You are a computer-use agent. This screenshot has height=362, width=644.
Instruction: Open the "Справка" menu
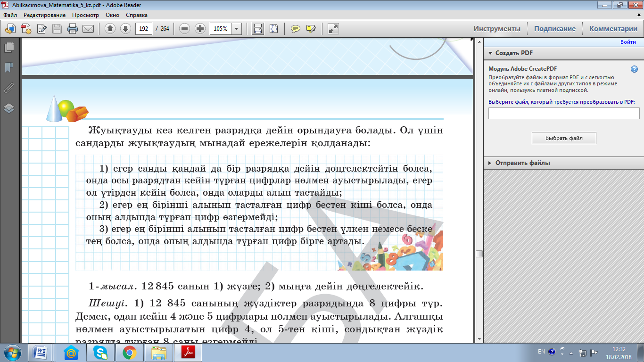pyautogui.click(x=137, y=15)
